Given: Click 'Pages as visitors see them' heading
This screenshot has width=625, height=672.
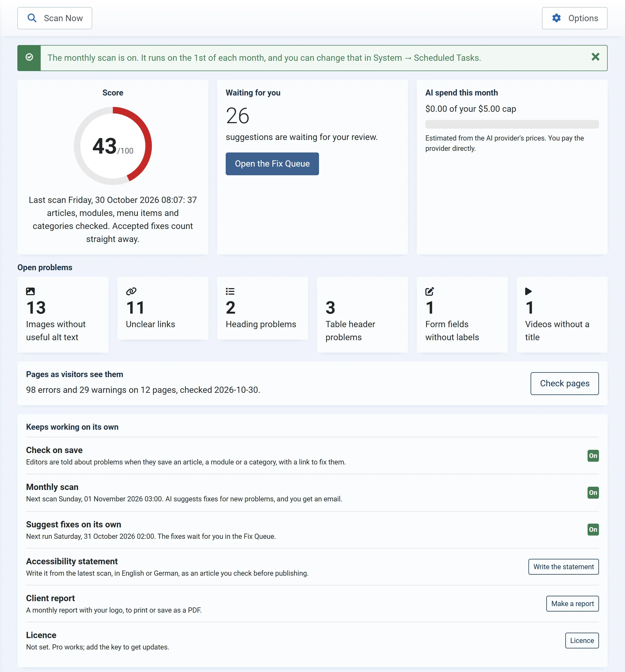Looking at the screenshot, I should (x=74, y=374).
